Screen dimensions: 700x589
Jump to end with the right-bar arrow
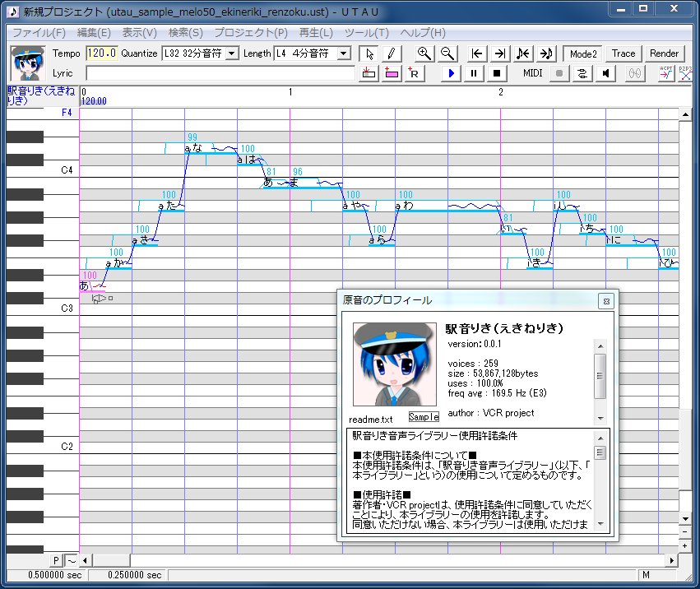pyautogui.click(x=500, y=53)
